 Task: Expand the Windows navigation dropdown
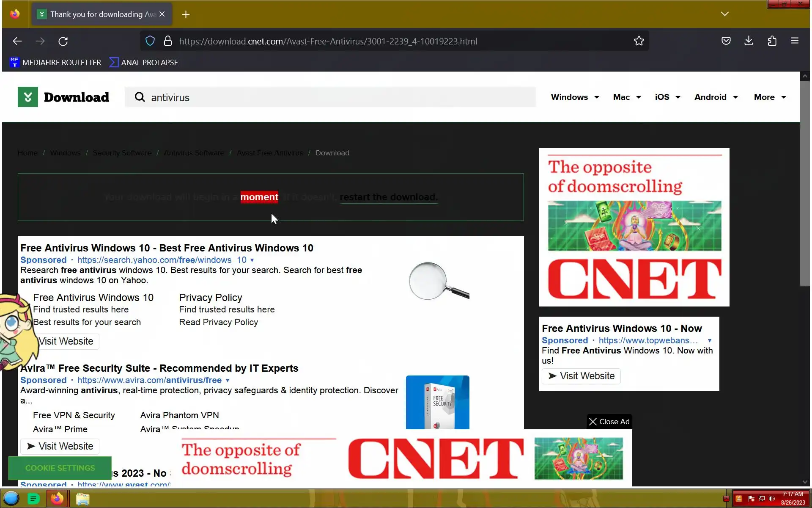pos(575,97)
